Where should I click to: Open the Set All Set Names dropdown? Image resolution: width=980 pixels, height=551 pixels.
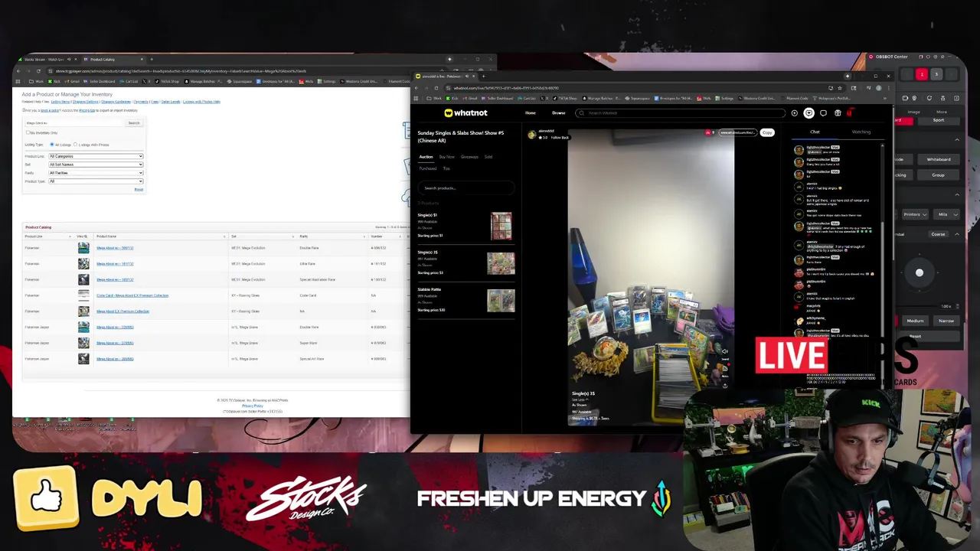click(96, 165)
